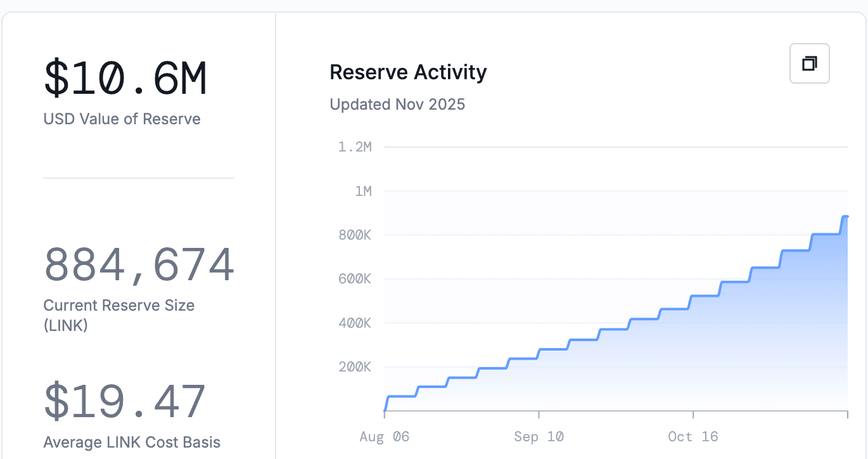The width and height of the screenshot is (868, 459).
Task: Click the copy chart icon
Action: (x=809, y=63)
